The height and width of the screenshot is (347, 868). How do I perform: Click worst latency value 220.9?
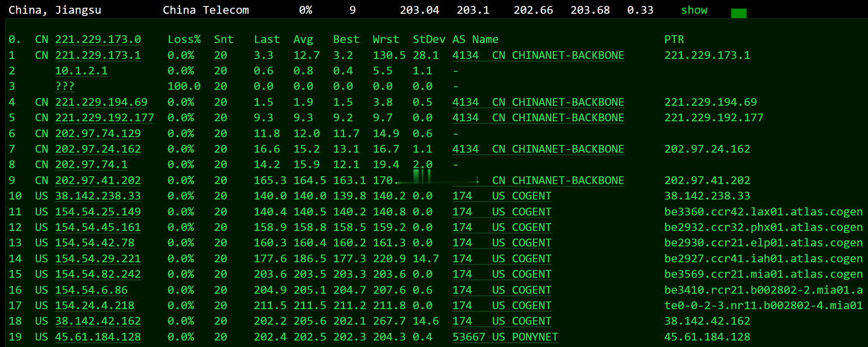coord(389,259)
